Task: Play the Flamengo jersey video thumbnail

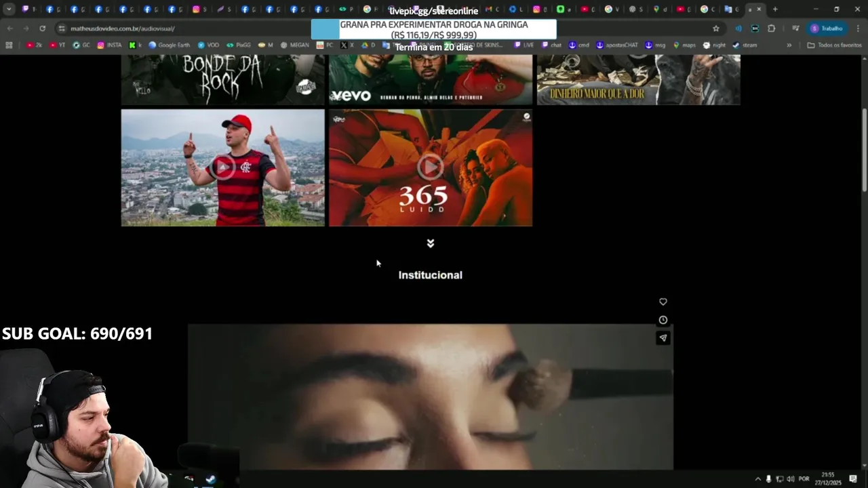Action: (x=222, y=167)
